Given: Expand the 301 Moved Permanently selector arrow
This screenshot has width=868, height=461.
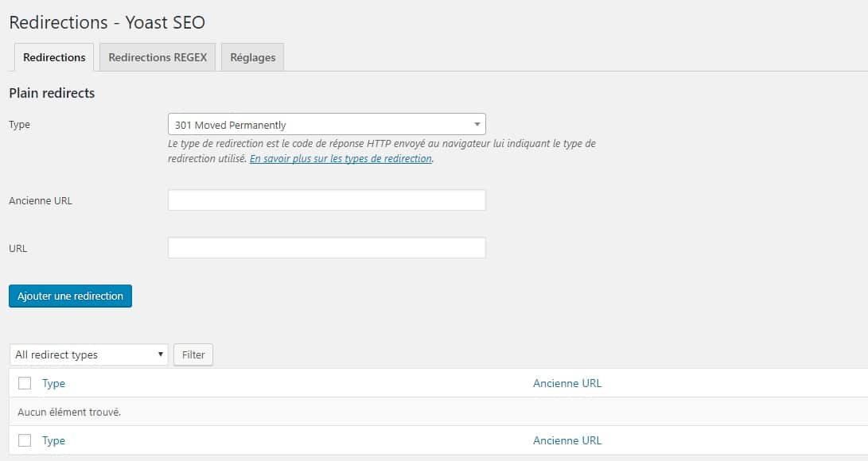Looking at the screenshot, I should pyautogui.click(x=477, y=124).
